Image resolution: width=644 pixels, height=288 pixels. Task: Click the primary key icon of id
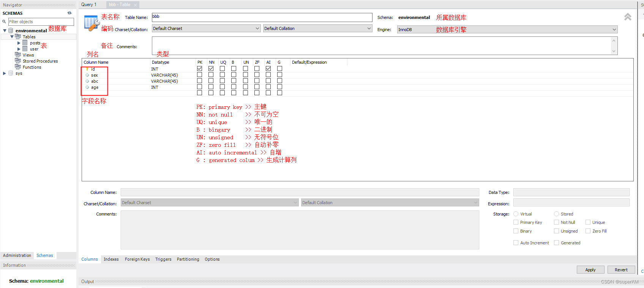coord(87,69)
